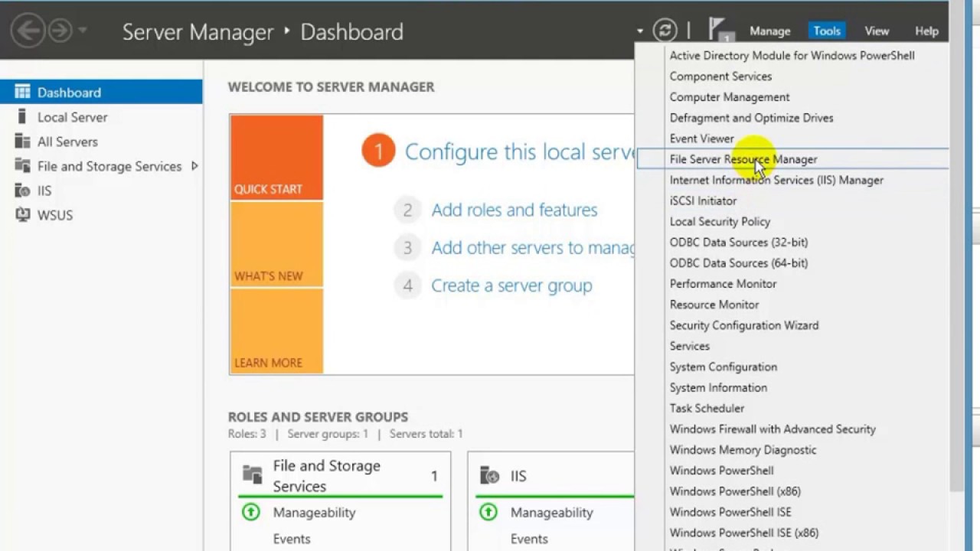Select Dashboard icon in the sidebar
980x551 pixels.
point(23,93)
